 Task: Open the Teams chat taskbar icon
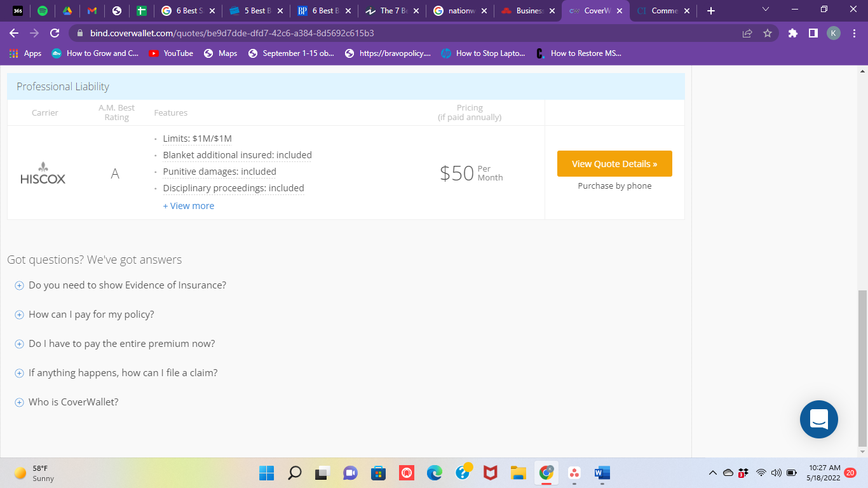(x=350, y=473)
